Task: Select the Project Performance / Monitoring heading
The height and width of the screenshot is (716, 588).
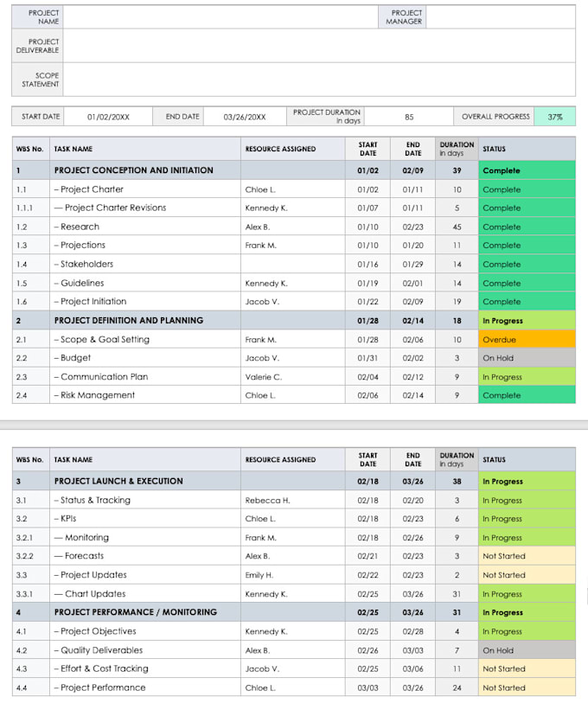Action: point(136,612)
